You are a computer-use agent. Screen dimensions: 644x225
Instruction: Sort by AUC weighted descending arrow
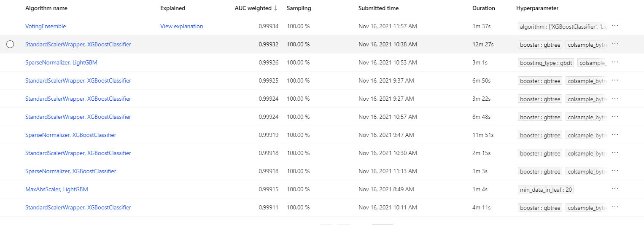(276, 8)
